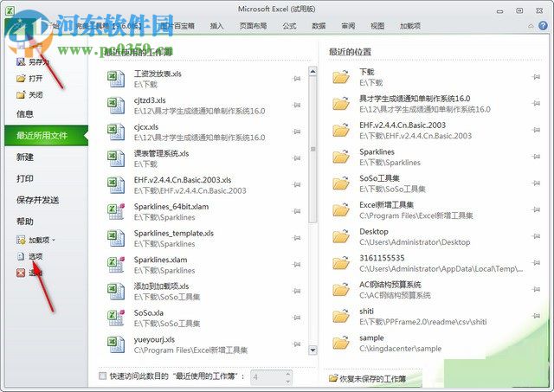Open the 3161155535 temp folder location
The width and height of the screenshot is (554, 392).
tap(435, 263)
